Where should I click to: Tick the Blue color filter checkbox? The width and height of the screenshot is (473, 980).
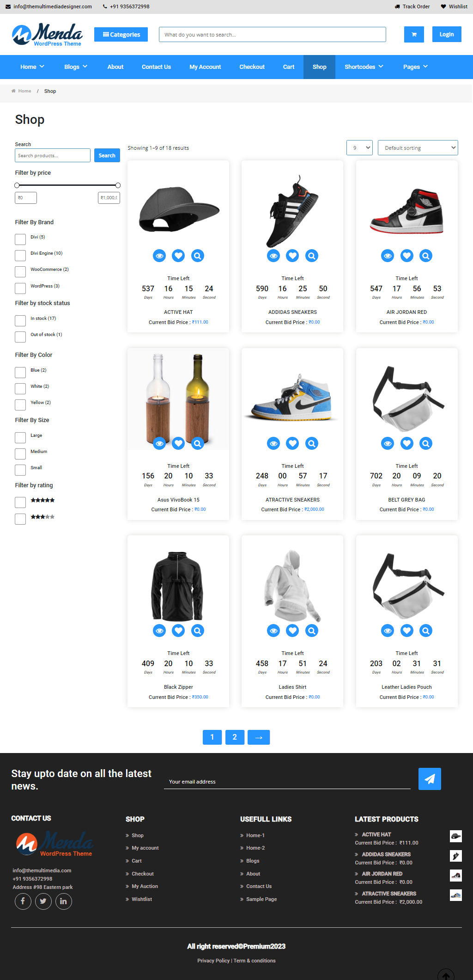click(x=20, y=373)
